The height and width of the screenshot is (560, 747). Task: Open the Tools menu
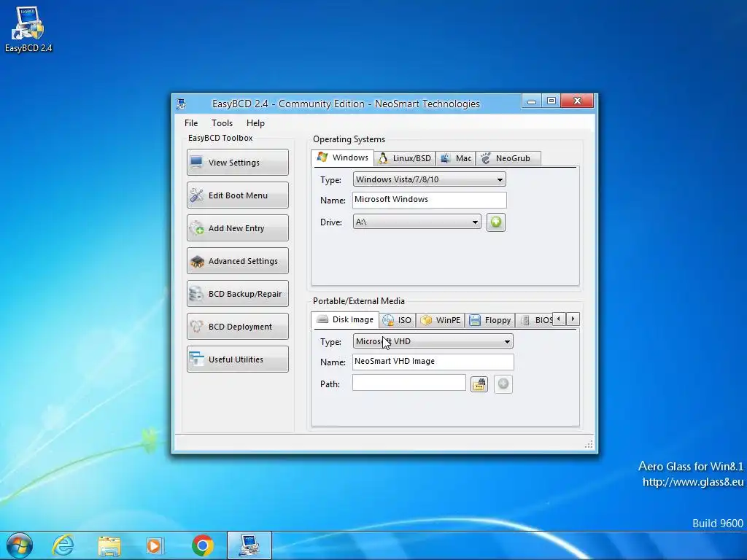(222, 122)
